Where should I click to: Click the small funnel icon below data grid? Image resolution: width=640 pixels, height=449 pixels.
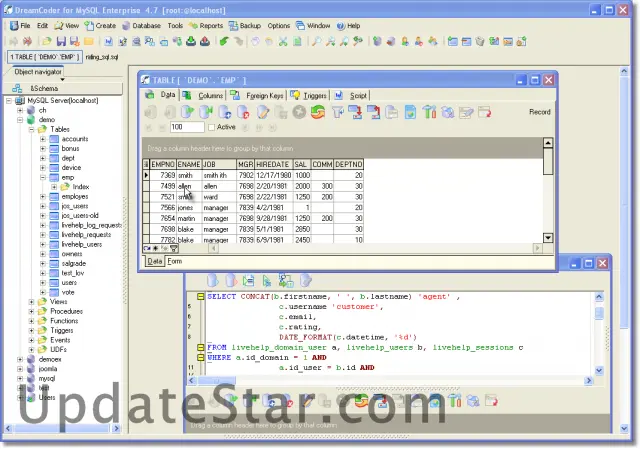pos(174,248)
